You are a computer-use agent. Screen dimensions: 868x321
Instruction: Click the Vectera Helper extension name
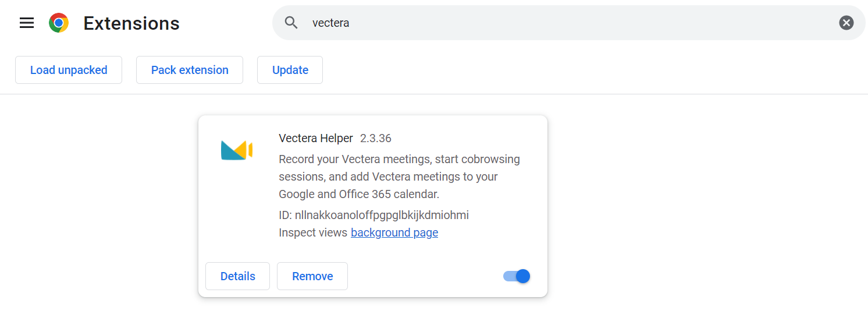coord(316,138)
